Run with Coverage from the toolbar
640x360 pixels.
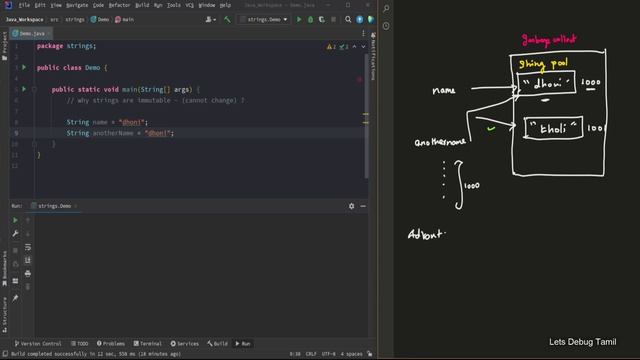click(x=322, y=19)
